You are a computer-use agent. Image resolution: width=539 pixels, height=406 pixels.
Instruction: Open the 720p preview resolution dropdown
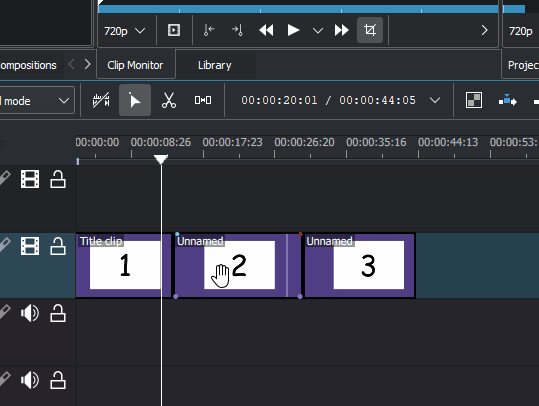[x=124, y=31]
